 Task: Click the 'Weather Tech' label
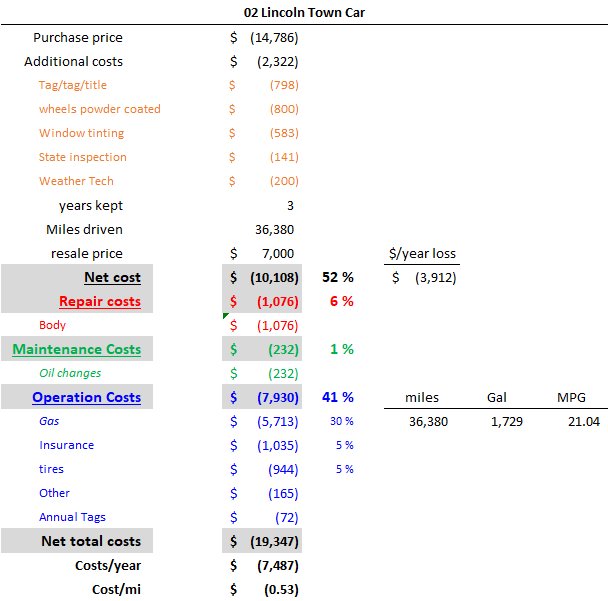coord(76,181)
